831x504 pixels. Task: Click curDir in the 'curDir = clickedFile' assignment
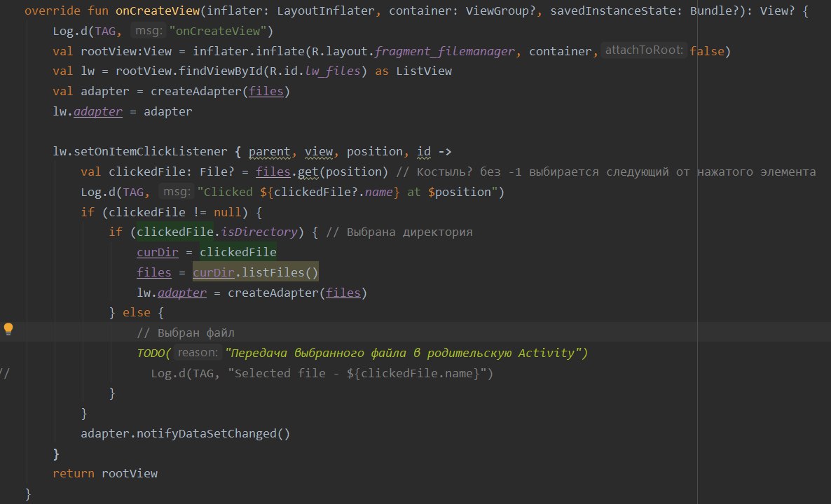click(158, 253)
